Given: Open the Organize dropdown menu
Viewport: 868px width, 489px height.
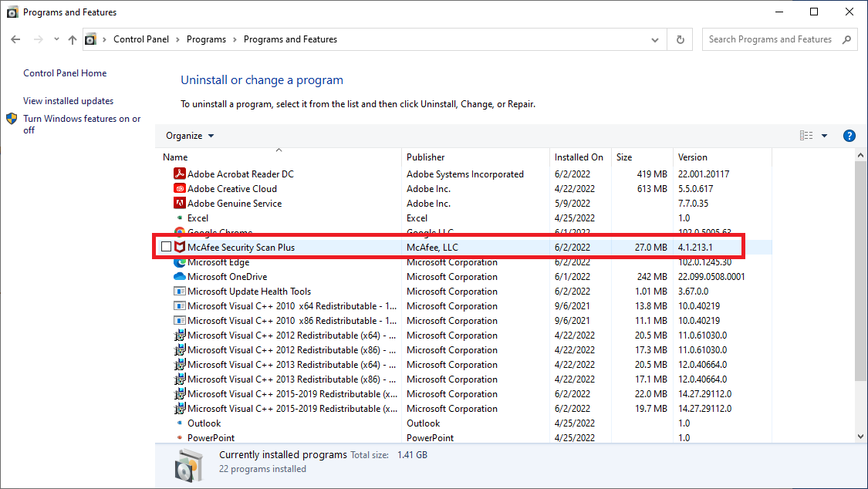Looking at the screenshot, I should coord(189,135).
